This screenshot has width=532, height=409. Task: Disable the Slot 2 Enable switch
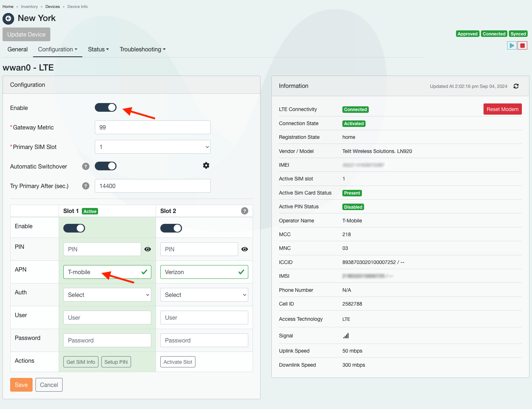pyautogui.click(x=171, y=228)
